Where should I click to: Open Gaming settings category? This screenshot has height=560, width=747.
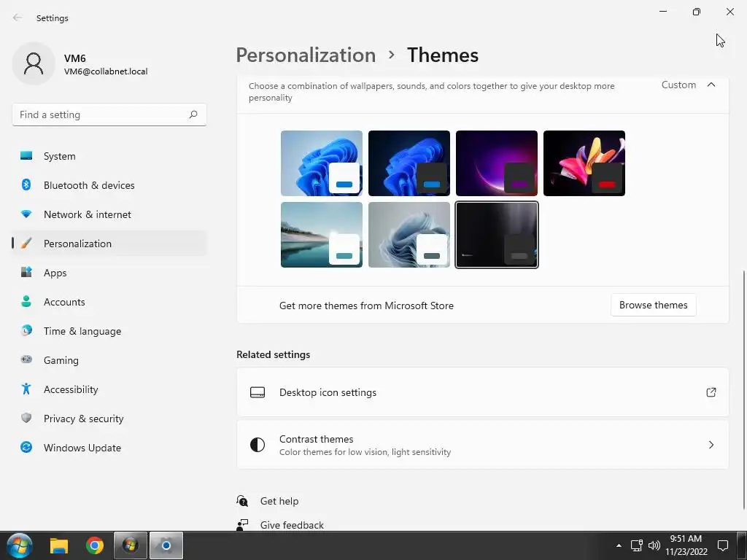109,359
